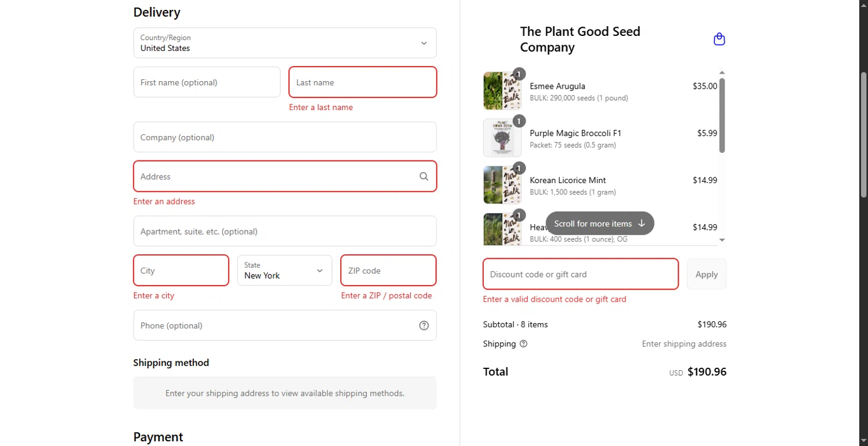Click Esmee Arugula product thumbnail
Viewport: 868px width, 446px height.
[x=502, y=91]
